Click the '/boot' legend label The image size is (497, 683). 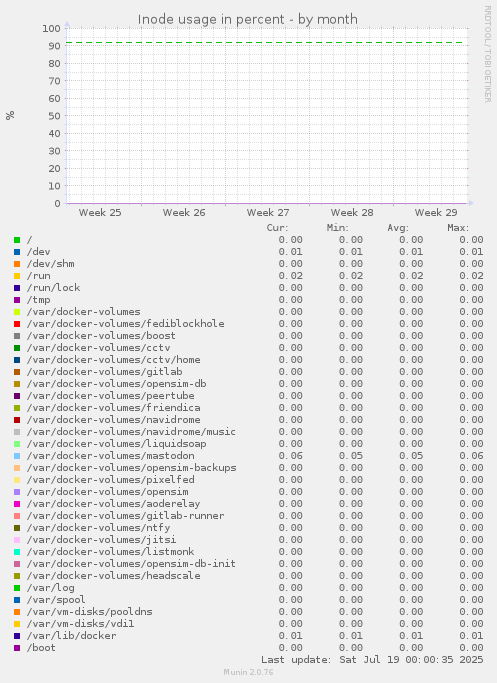(41, 647)
